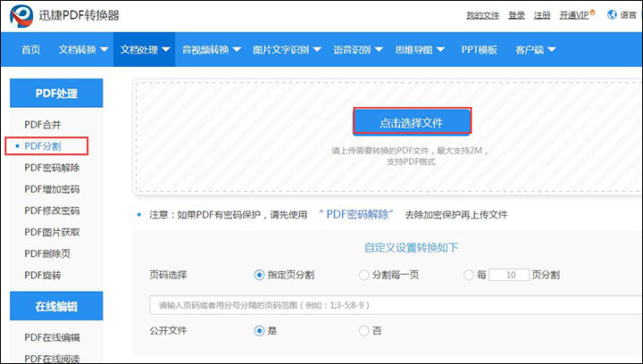Click the pages-per-split number box
The image size is (643, 364).
pyautogui.click(x=509, y=275)
